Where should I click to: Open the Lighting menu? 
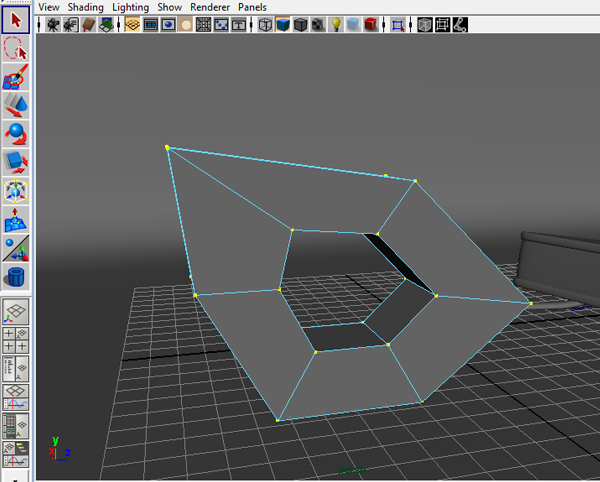[x=130, y=7]
